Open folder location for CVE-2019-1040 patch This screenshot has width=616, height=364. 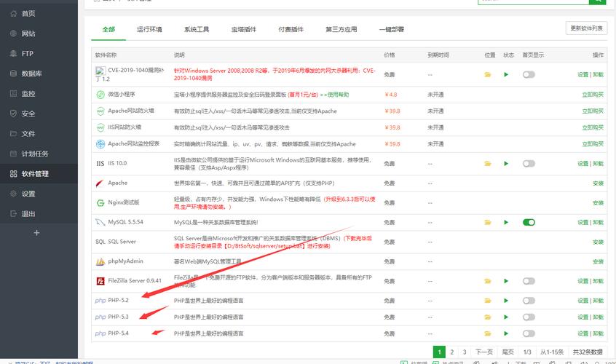[488, 74]
